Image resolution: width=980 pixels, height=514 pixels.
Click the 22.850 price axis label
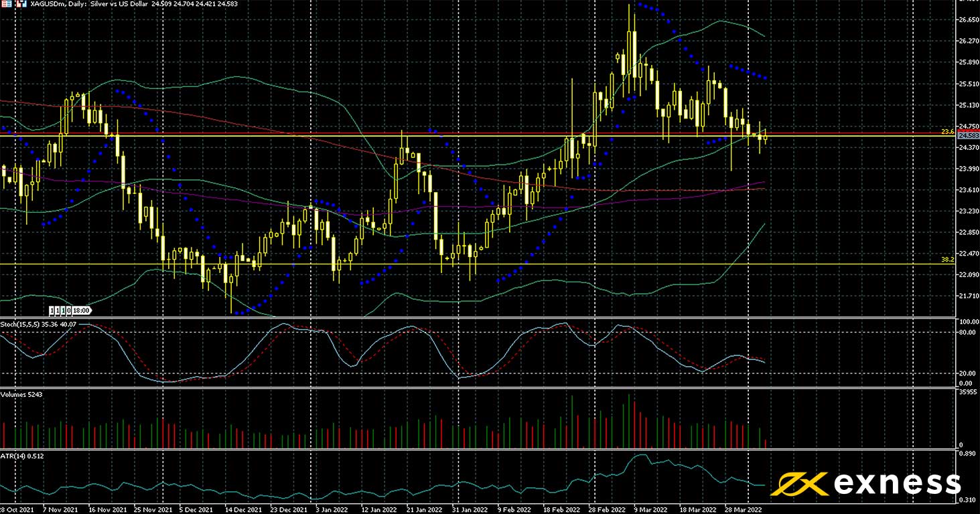coord(968,232)
